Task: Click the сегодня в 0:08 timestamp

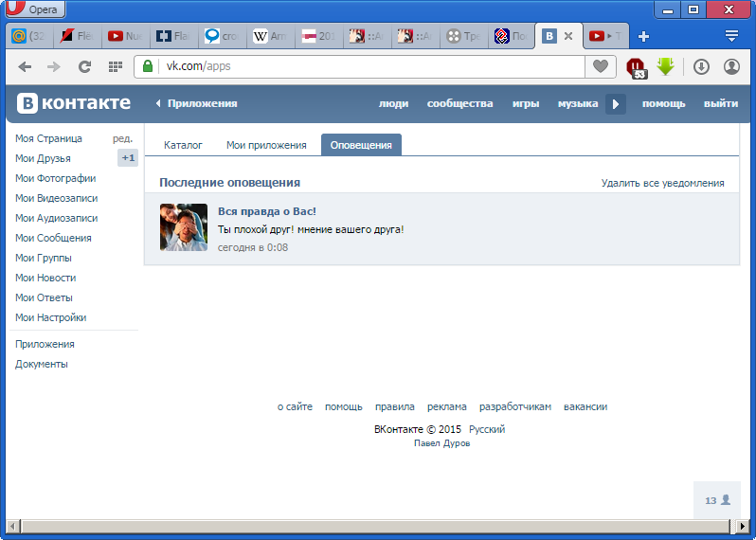Action: tap(253, 248)
